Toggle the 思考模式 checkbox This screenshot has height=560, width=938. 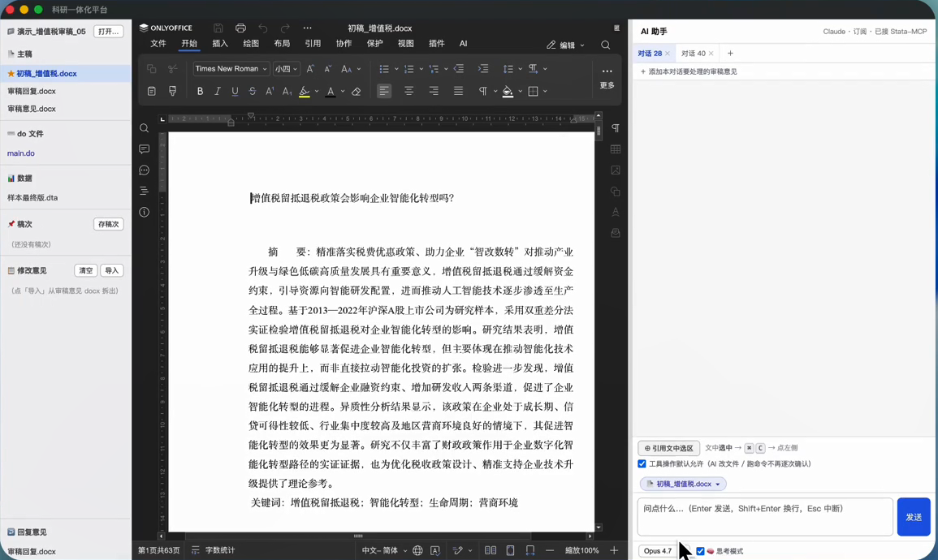(x=700, y=551)
